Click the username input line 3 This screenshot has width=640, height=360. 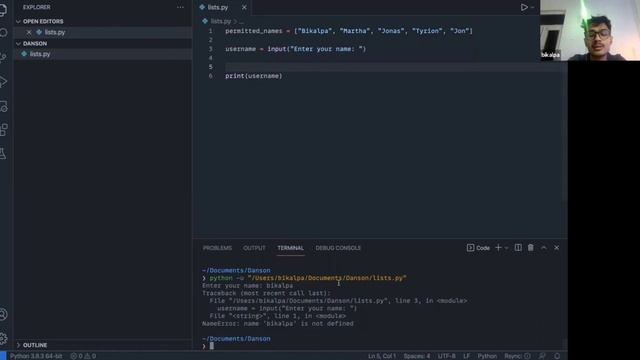(296, 49)
